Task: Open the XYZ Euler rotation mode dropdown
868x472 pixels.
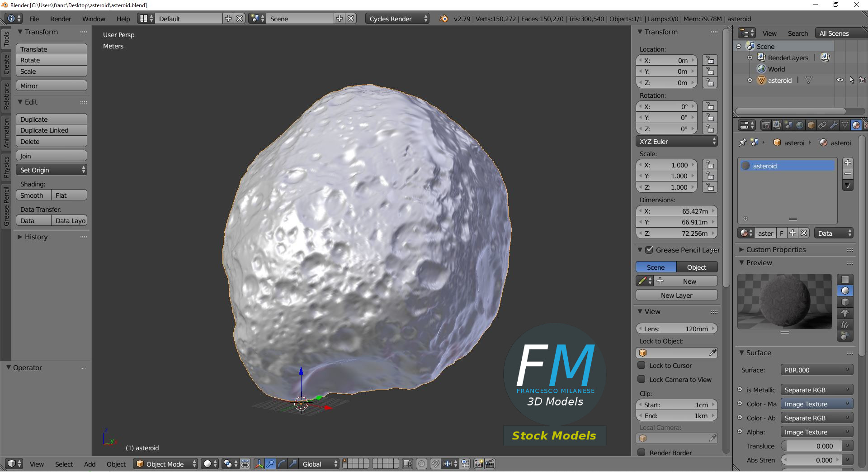Action: [677, 141]
